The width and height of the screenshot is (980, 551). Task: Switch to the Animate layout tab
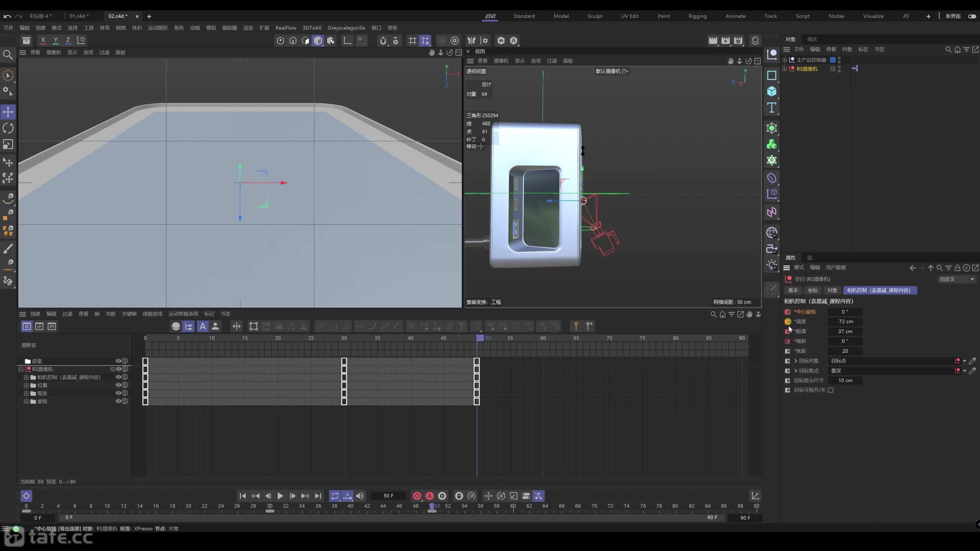(735, 16)
